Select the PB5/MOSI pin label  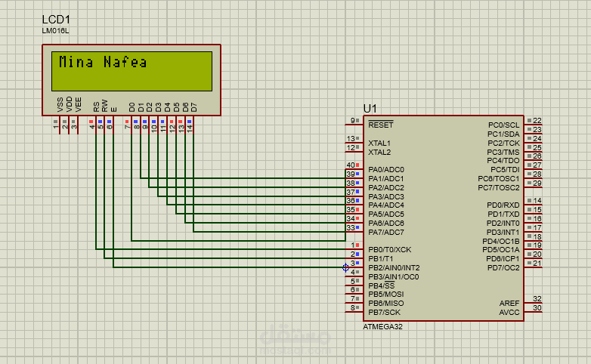[x=386, y=294]
